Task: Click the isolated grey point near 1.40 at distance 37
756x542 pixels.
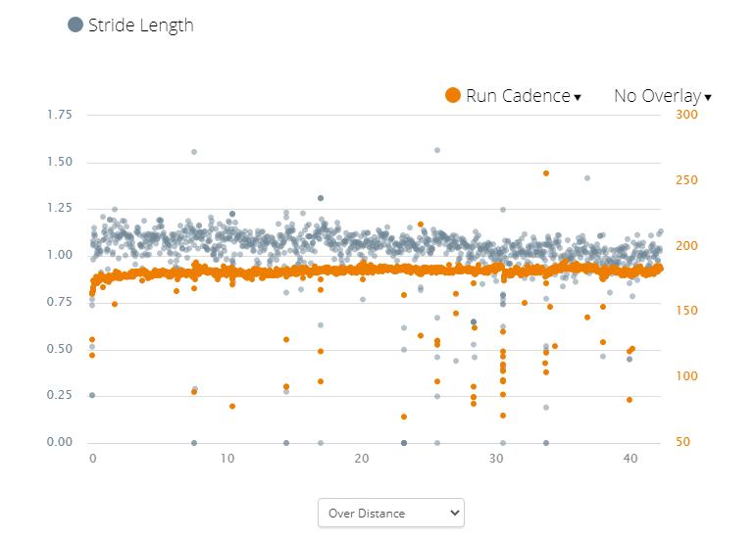Action: click(x=587, y=178)
